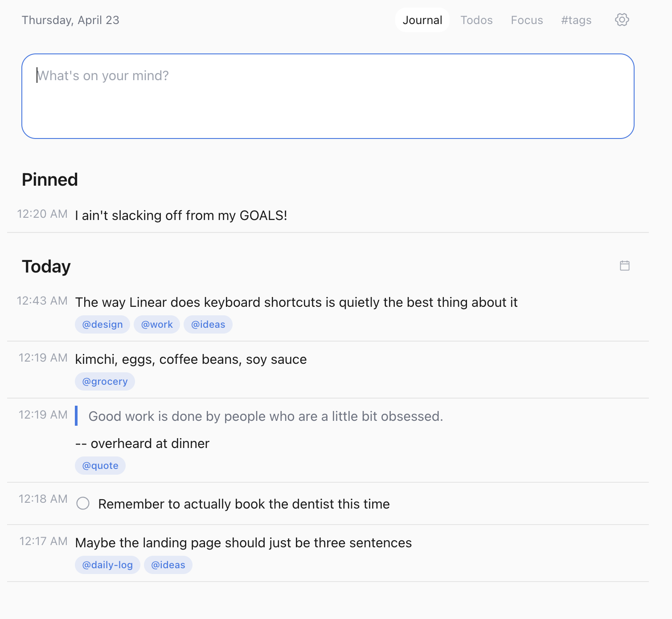
Task: Filter by the @work tag
Action: pyautogui.click(x=157, y=325)
